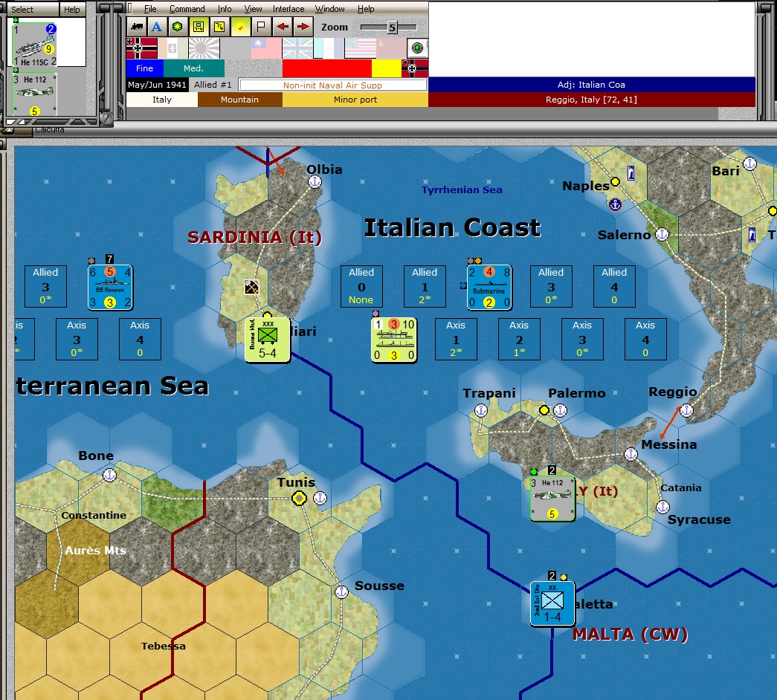Viewport: 777px width, 700px height.
Task: Open the Interface menu
Action: click(x=288, y=9)
